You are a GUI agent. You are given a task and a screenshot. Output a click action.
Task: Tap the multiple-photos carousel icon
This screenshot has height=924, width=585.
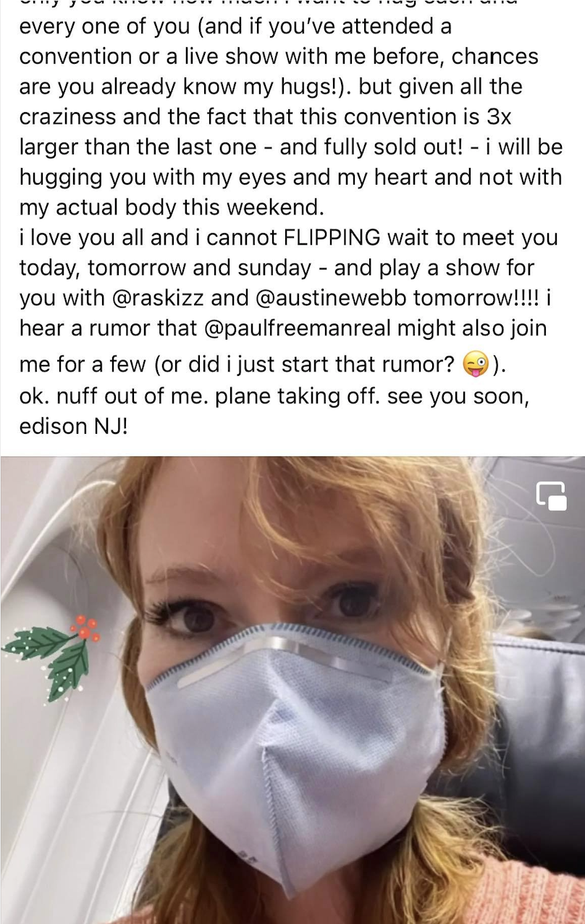coord(552,496)
